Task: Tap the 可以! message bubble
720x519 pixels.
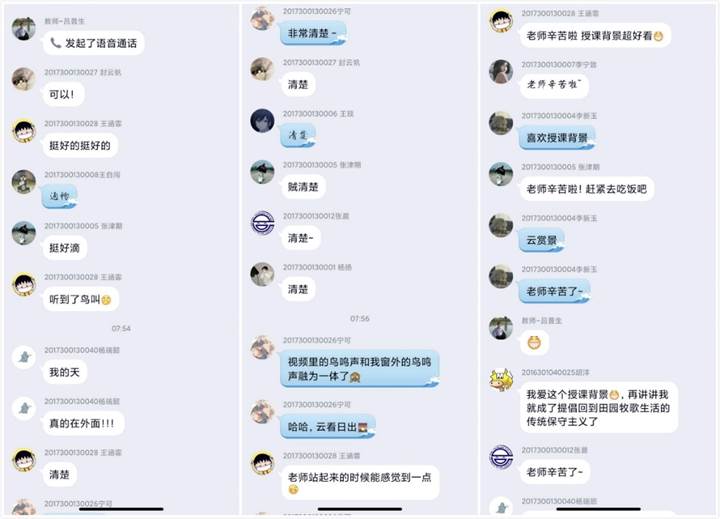Action: (x=63, y=95)
